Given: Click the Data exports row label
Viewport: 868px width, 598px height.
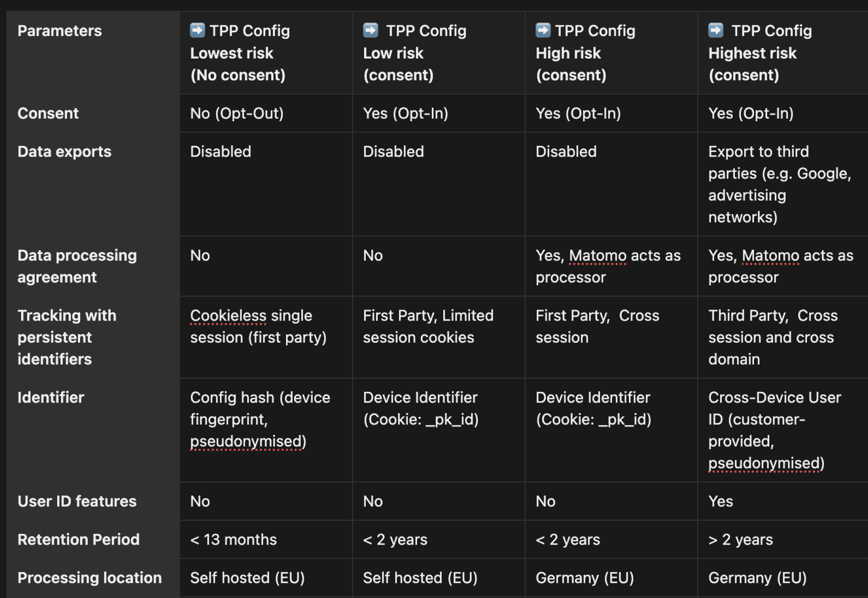Looking at the screenshot, I should pos(64,151).
